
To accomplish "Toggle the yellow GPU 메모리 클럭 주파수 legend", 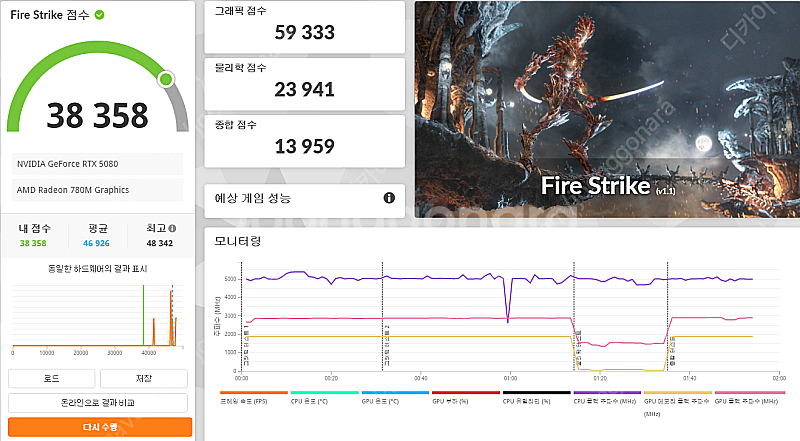I will point(678,402).
